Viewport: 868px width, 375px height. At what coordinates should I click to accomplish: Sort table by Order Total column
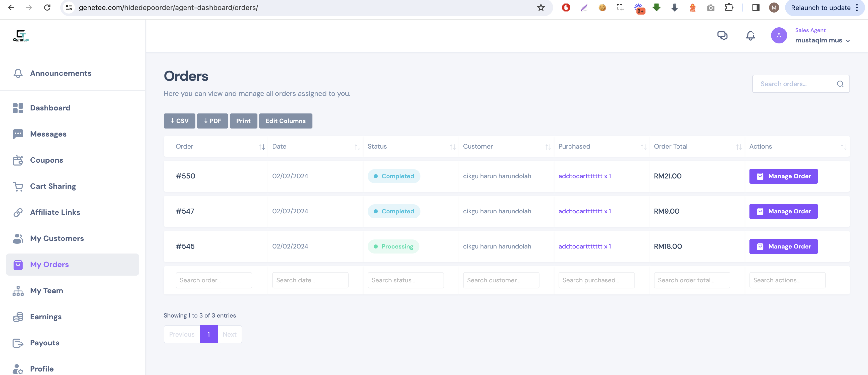pos(739,147)
